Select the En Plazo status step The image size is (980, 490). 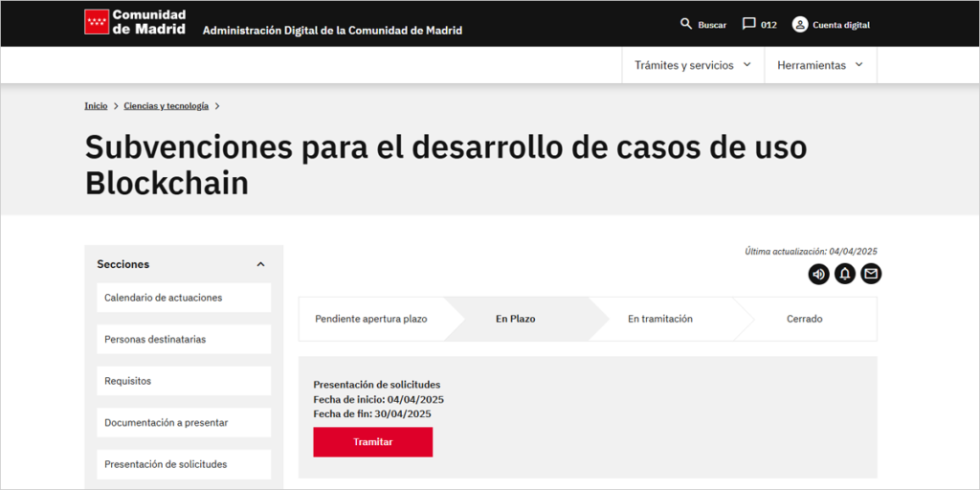pos(515,319)
